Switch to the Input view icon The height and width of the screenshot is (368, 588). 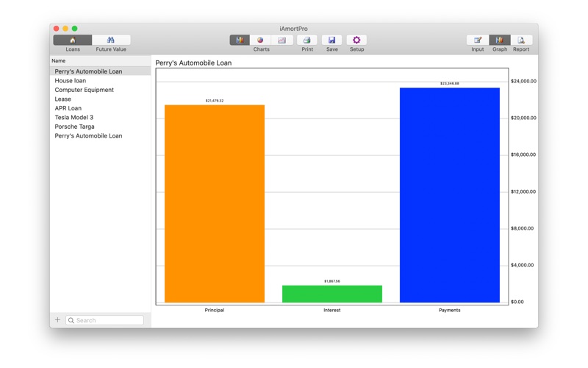(477, 40)
